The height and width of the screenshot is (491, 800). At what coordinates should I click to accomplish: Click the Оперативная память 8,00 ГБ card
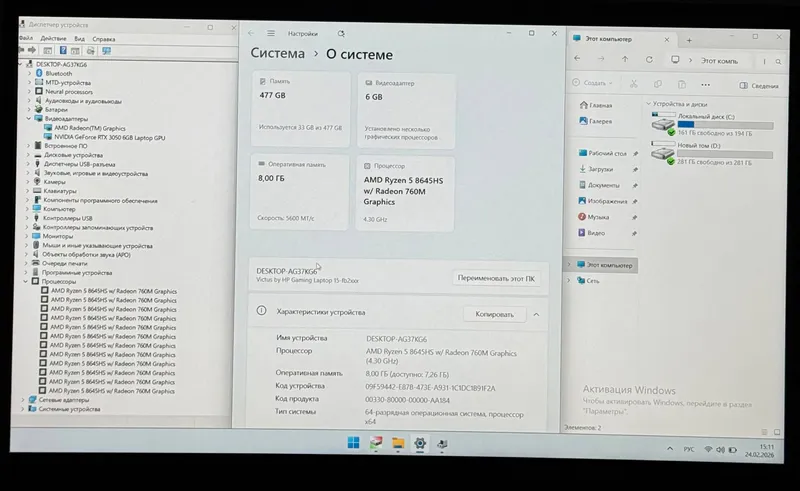299,192
